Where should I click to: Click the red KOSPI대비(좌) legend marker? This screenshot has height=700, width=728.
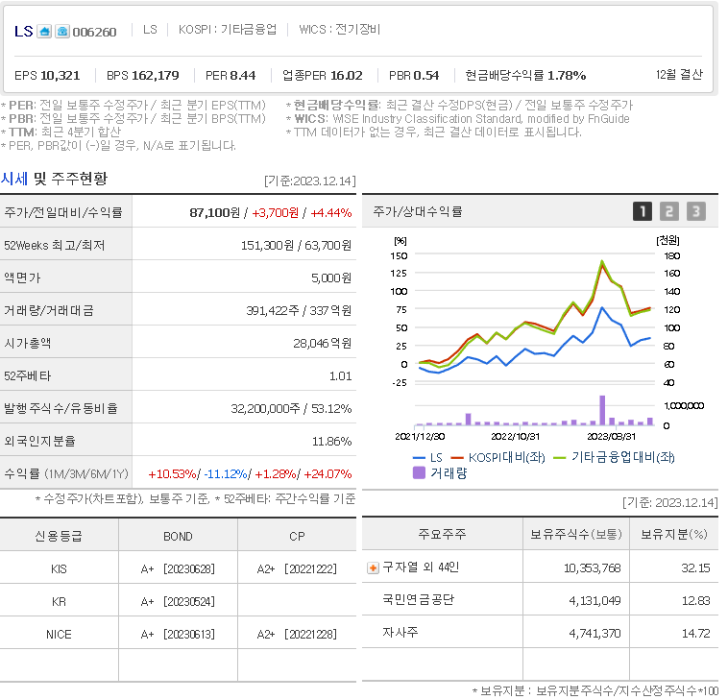457,458
